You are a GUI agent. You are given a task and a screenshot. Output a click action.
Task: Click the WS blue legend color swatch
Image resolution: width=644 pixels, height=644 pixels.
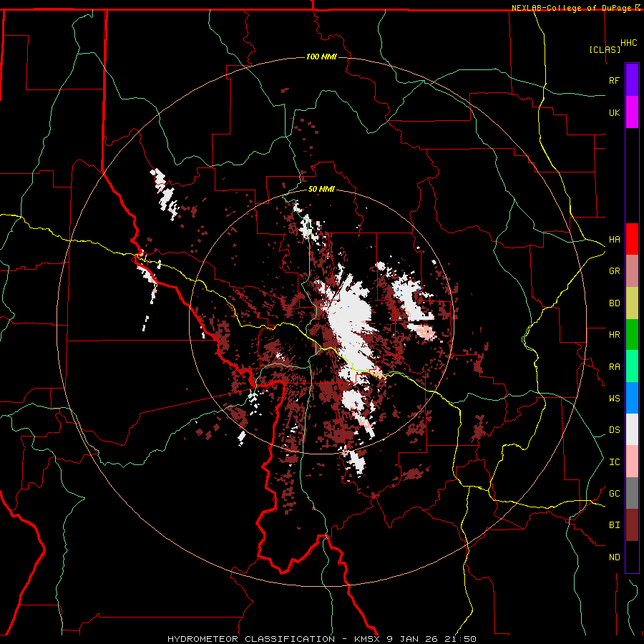632,398
